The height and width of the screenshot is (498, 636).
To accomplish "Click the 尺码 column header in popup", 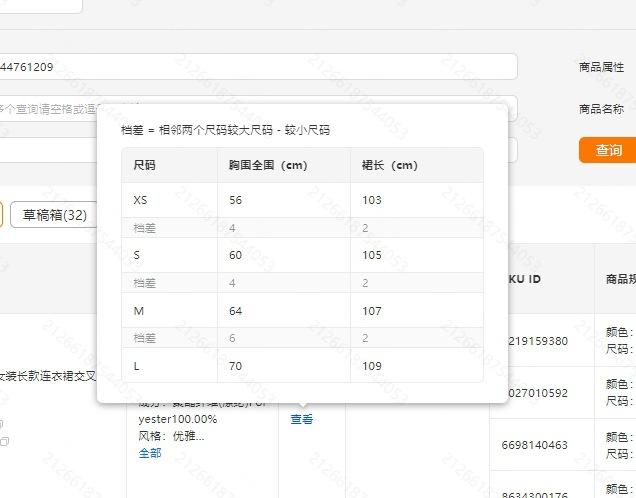I will coord(145,165).
